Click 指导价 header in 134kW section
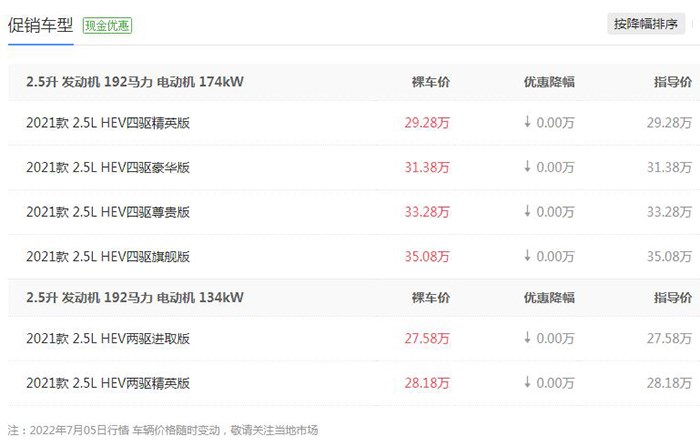The image size is (700, 446). point(673,298)
